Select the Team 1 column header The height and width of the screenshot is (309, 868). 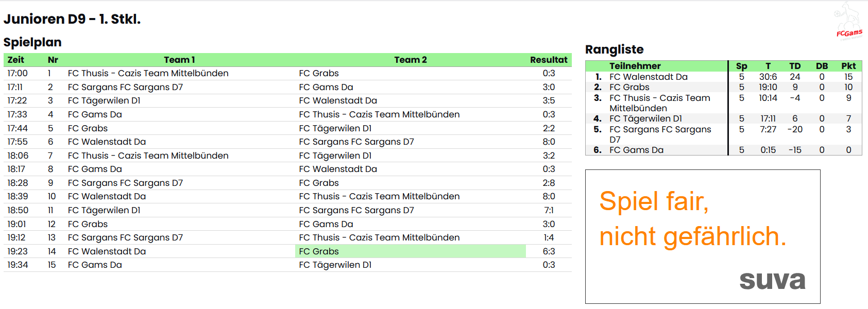click(x=179, y=60)
